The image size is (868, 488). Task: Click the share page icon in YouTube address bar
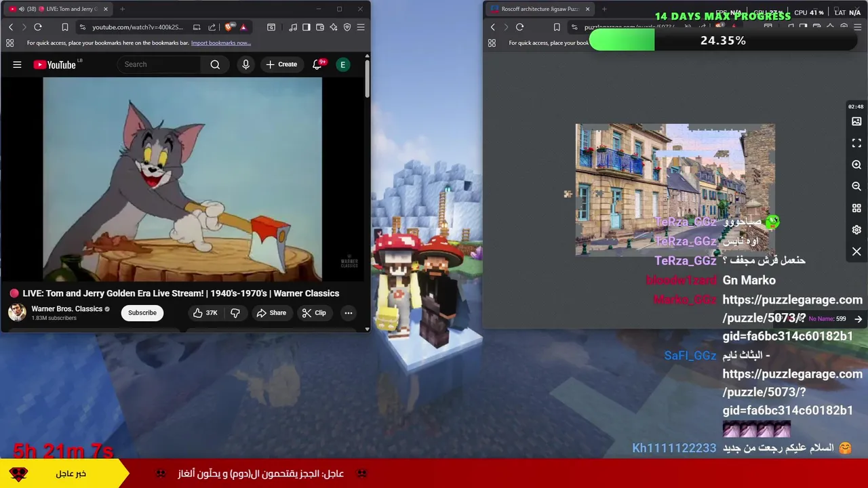coord(212,27)
